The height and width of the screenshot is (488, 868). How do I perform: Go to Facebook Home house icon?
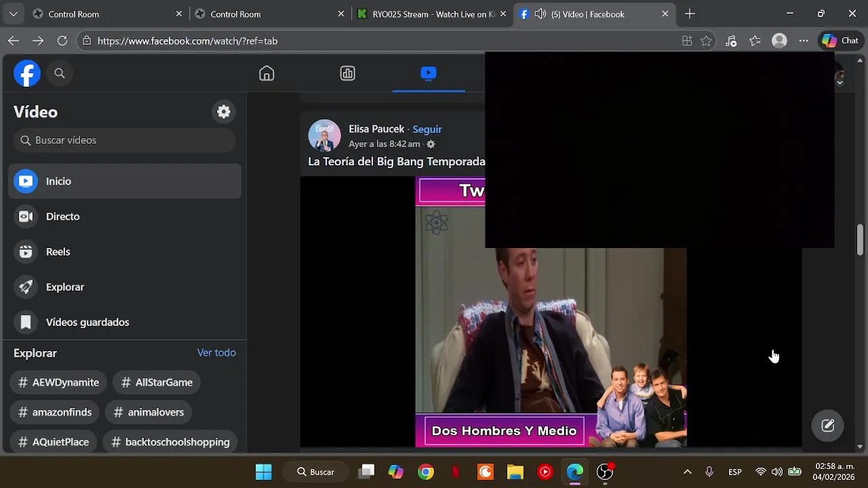[x=267, y=73]
